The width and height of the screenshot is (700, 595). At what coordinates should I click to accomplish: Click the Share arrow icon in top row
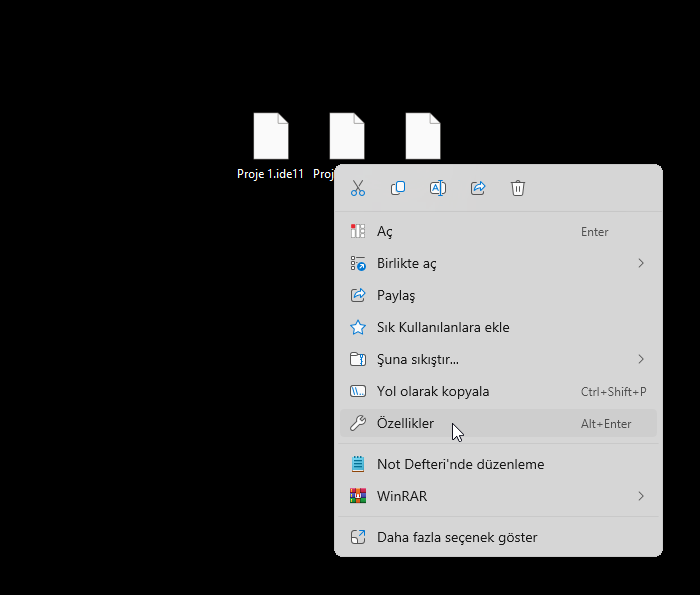[478, 188]
